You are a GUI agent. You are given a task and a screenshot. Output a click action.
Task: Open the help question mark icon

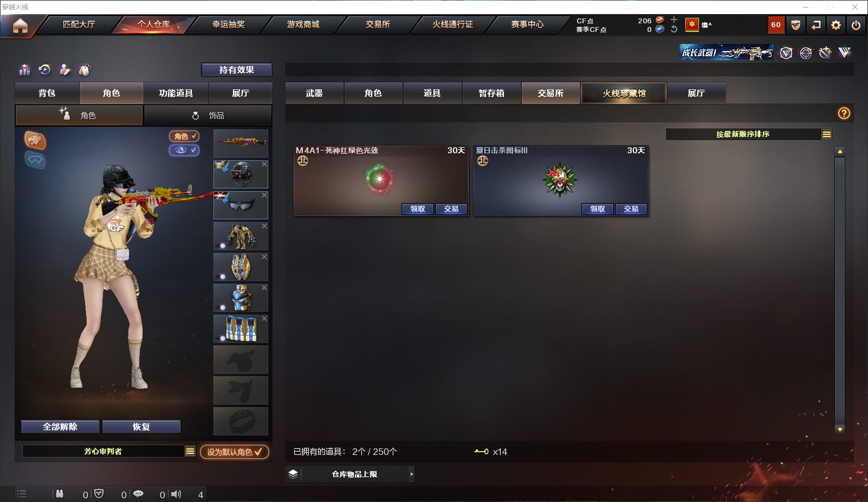[844, 113]
